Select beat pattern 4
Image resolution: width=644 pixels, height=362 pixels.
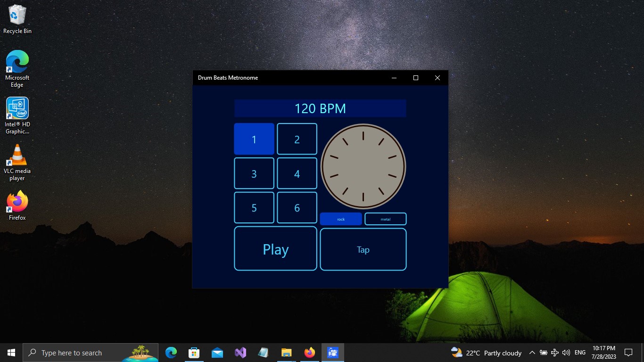(x=297, y=173)
